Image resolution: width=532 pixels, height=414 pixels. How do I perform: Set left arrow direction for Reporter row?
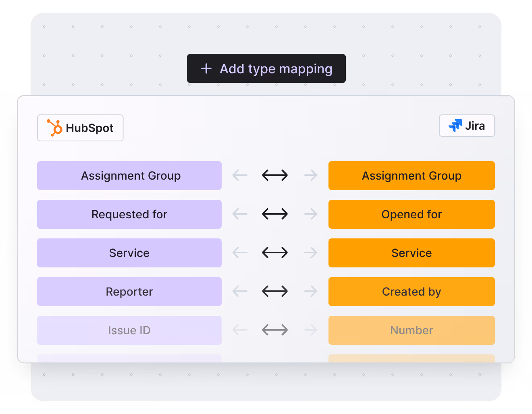(240, 291)
